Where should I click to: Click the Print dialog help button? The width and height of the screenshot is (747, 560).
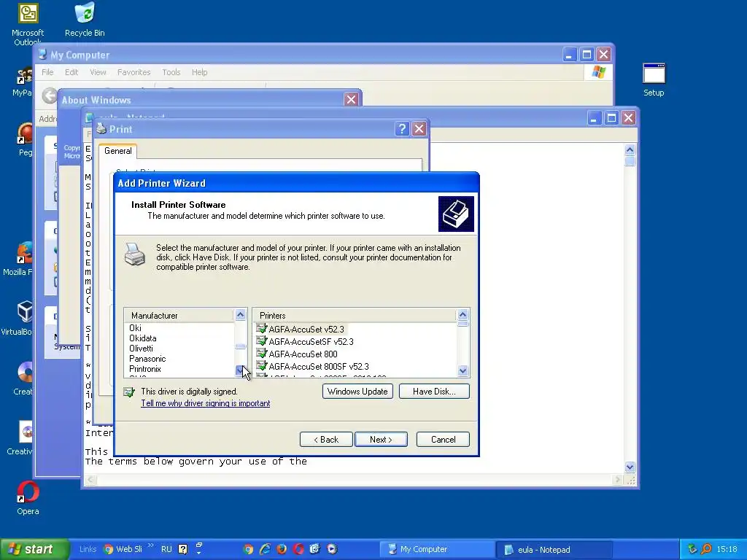point(402,129)
